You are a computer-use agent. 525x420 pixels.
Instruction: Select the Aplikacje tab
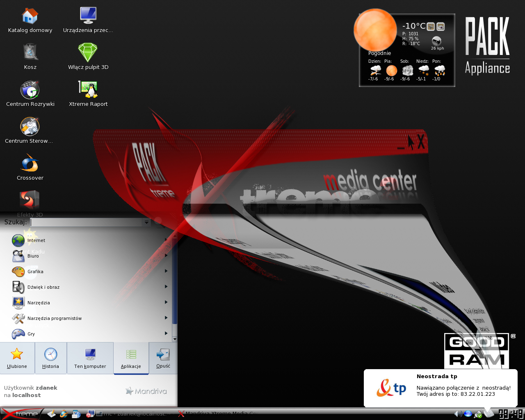(131, 358)
